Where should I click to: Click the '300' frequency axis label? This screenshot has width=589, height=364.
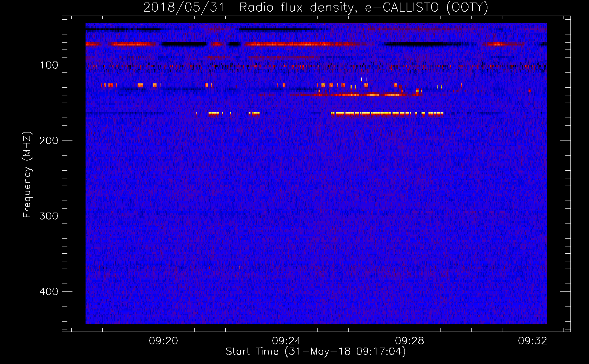coord(49,216)
